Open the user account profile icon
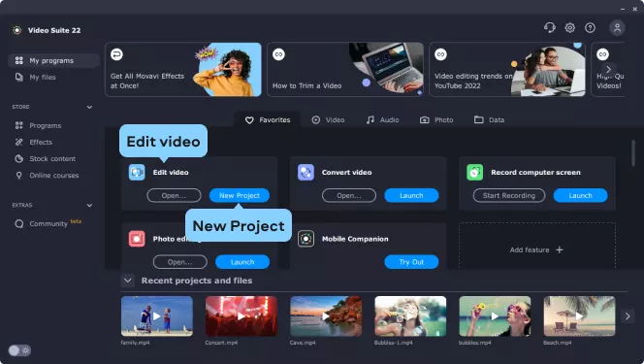 pos(617,28)
